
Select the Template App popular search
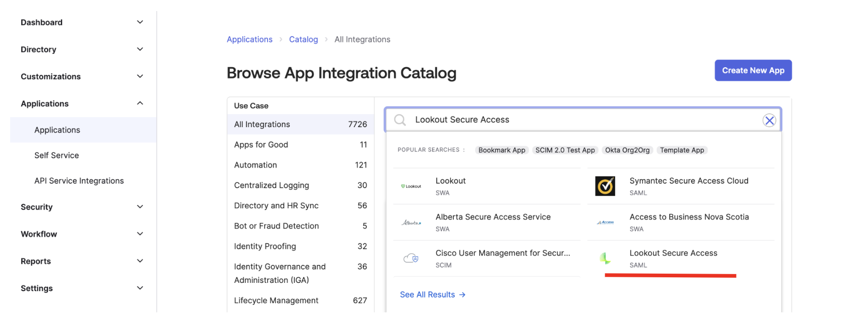point(682,150)
